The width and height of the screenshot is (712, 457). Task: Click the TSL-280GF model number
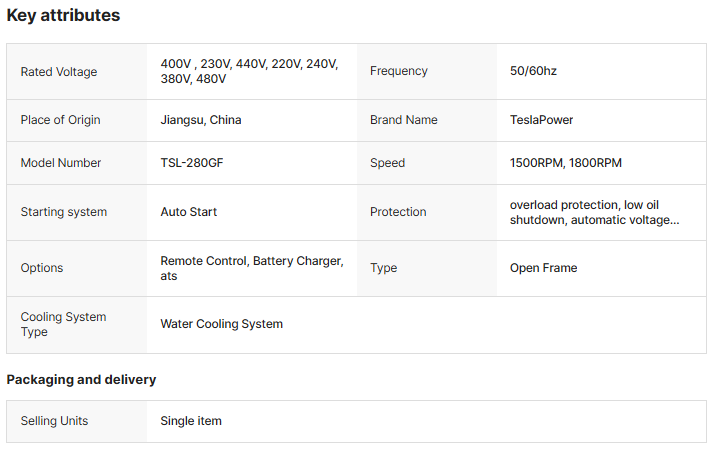(192, 163)
